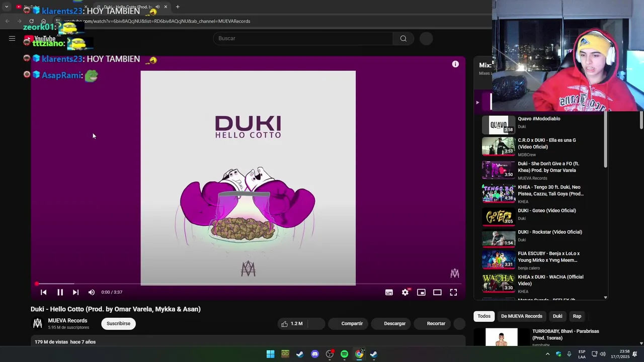This screenshot has width=644, height=362.
Task: Open the player settings gear
Action: tap(405, 292)
